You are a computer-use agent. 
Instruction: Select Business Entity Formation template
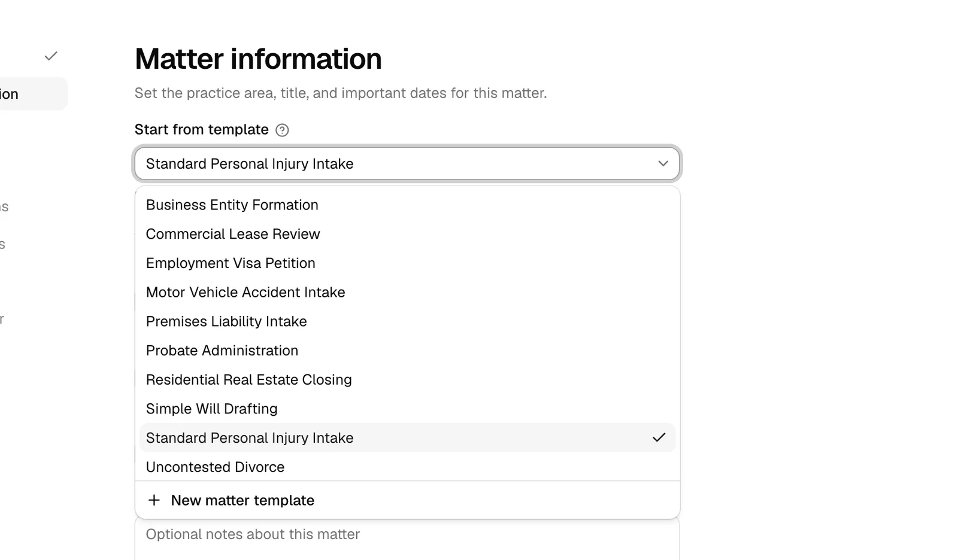407,205
